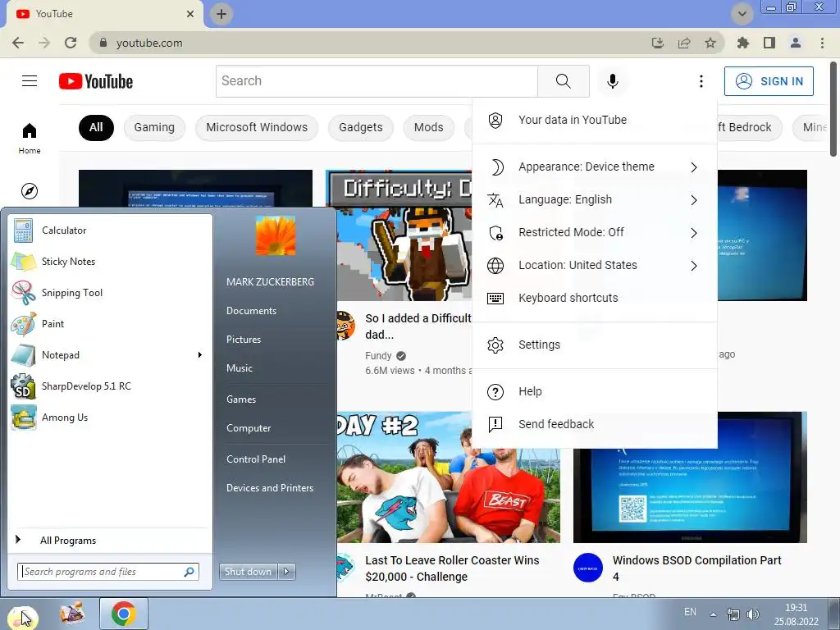Open Chrome tab search dropdown
The width and height of the screenshot is (840, 630).
coord(742,14)
